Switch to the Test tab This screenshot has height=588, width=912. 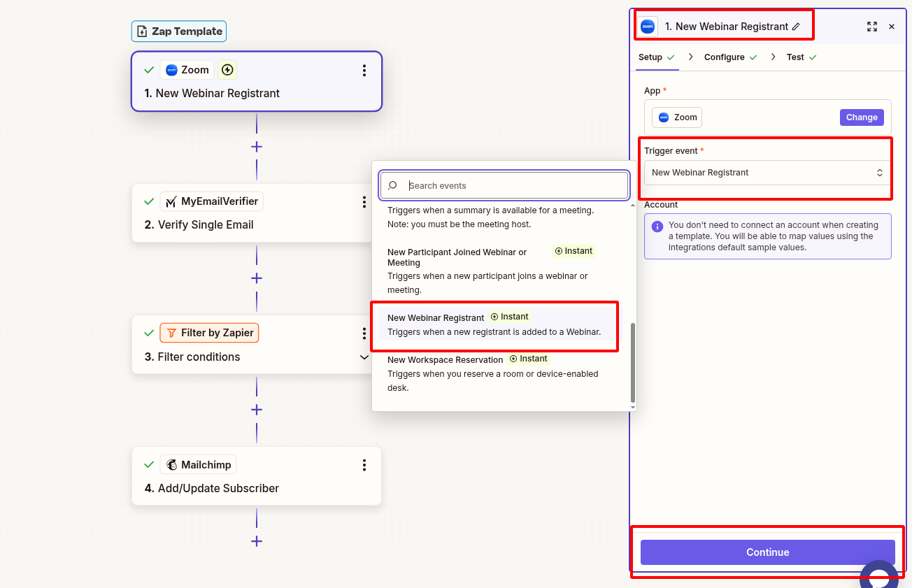click(795, 57)
